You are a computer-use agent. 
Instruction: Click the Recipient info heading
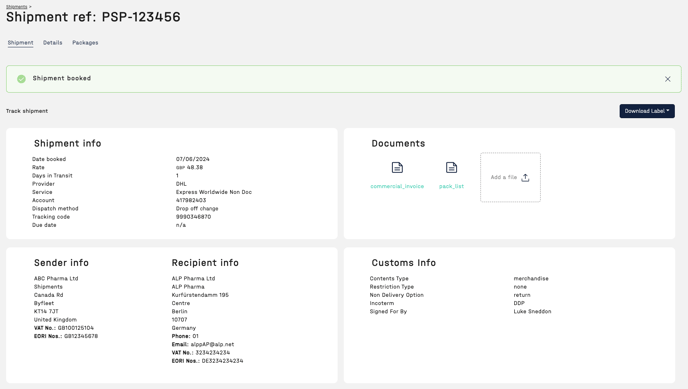pyautogui.click(x=205, y=263)
